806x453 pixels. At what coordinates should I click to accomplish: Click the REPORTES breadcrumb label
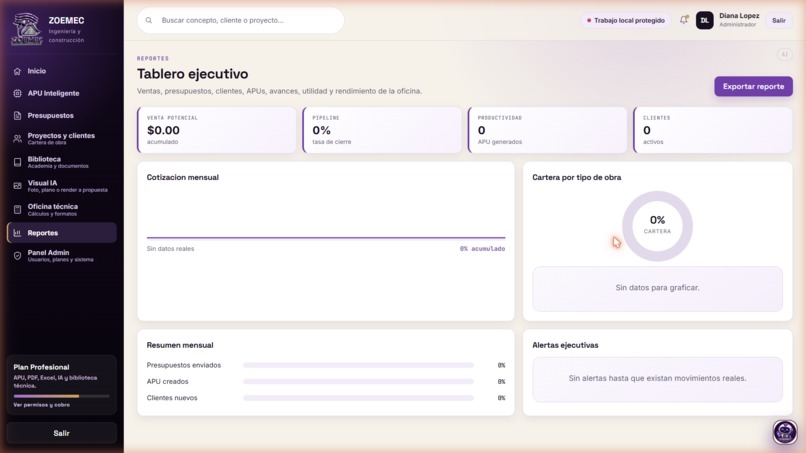[153, 59]
